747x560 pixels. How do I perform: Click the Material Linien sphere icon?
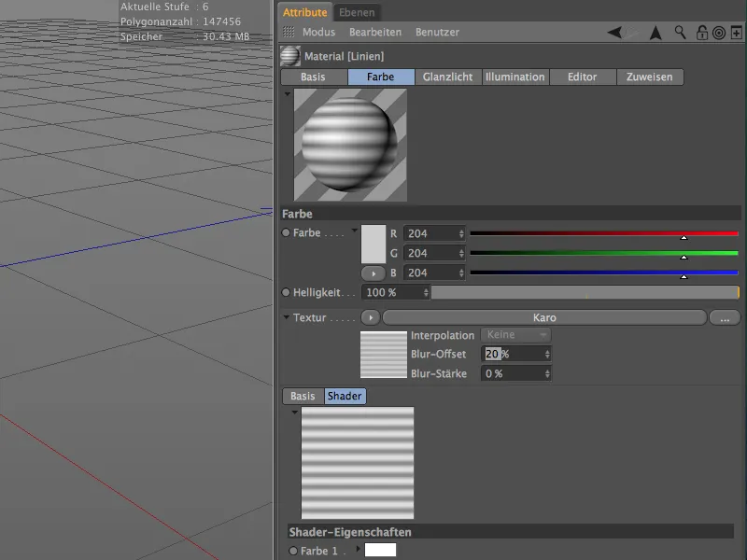point(290,56)
